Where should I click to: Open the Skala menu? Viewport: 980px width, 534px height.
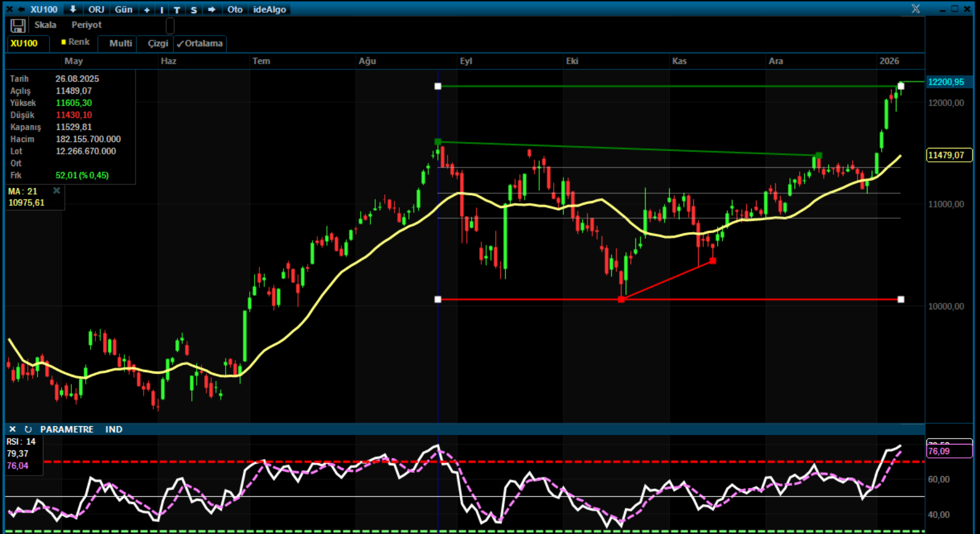pyautogui.click(x=45, y=25)
